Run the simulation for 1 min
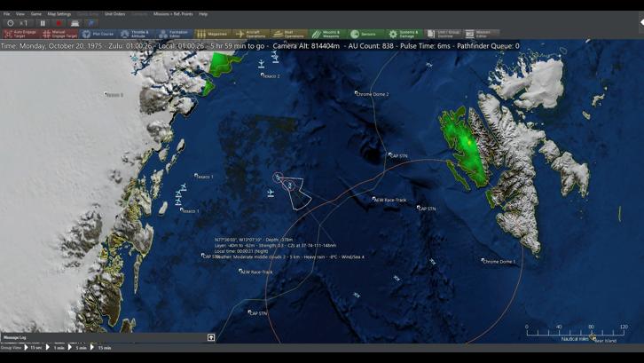 [56, 348]
